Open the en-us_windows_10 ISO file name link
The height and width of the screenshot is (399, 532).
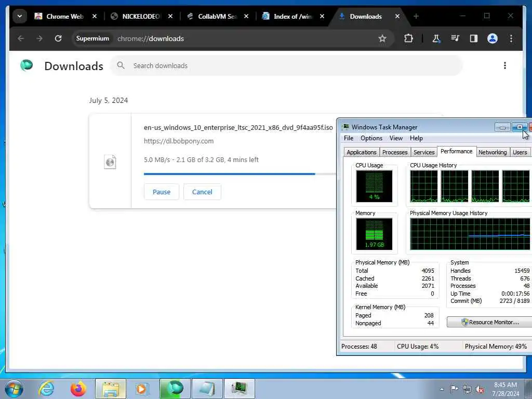(x=238, y=128)
